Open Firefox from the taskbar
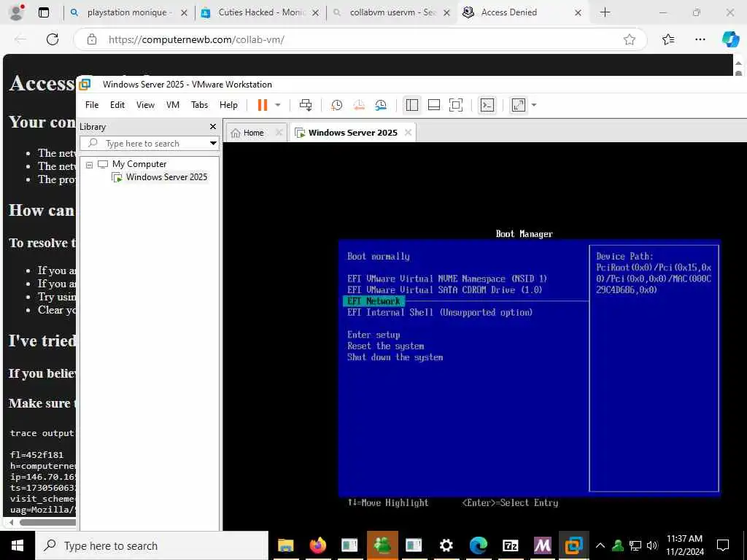The image size is (747, 560). point(318,545)
